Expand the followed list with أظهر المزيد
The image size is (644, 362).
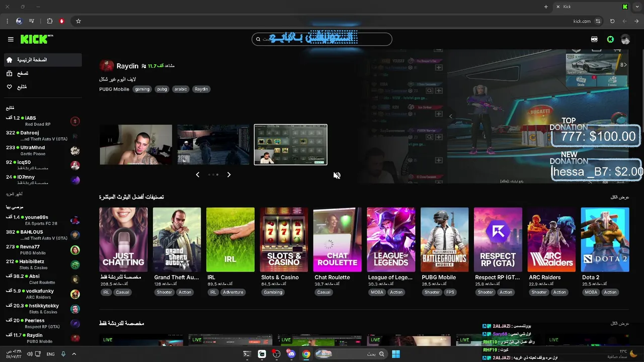click(14, 194)
